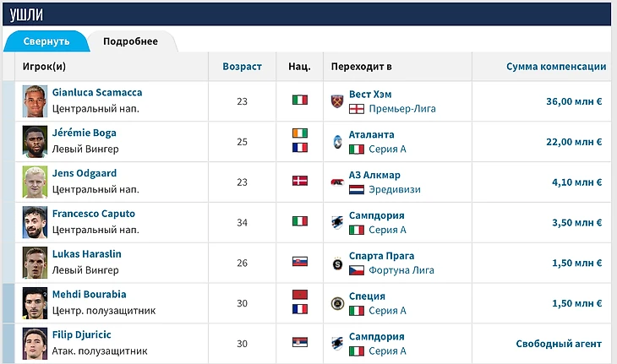This screenshot has width=617, height=364.
Task: Click West Ham club crest icon
Action: [x=338, y=101]
